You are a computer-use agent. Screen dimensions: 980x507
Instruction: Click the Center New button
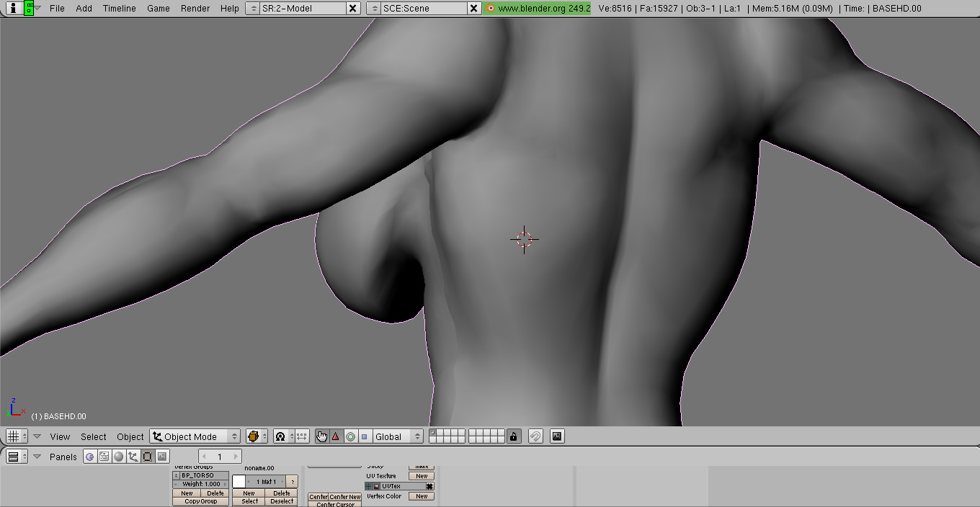coord(345,497)
